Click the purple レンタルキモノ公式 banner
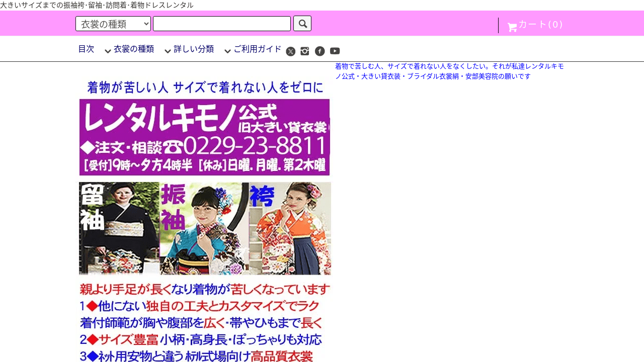Screen dimensions: 644x362 pos(204,137)
